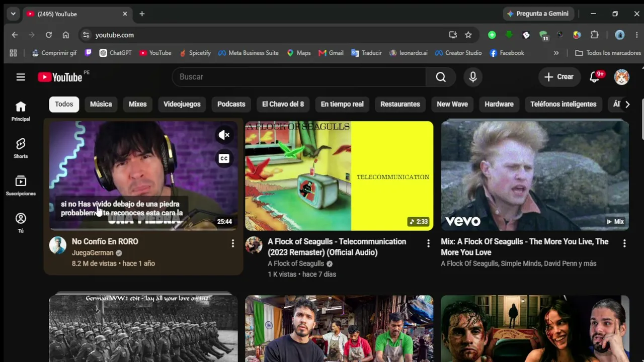This screenshot has width=644, height=362.
Task: Select the Restaurantes chip
Action: 400,104
